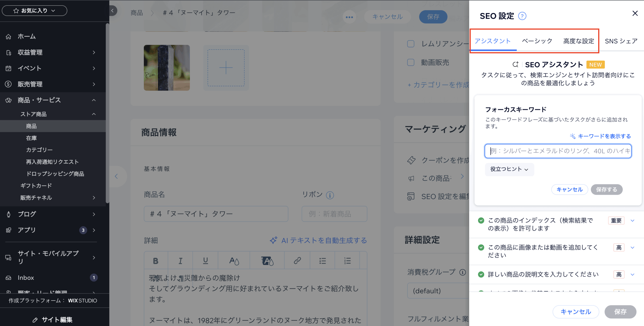The width and height of the screenshot is (644, 326).
Task: Click the numbered list icon
Action: [x=347, y=261]
